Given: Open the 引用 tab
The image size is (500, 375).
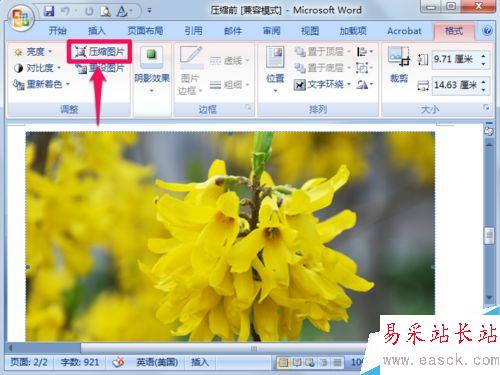Looking at the screenshot, I should 193,31.
